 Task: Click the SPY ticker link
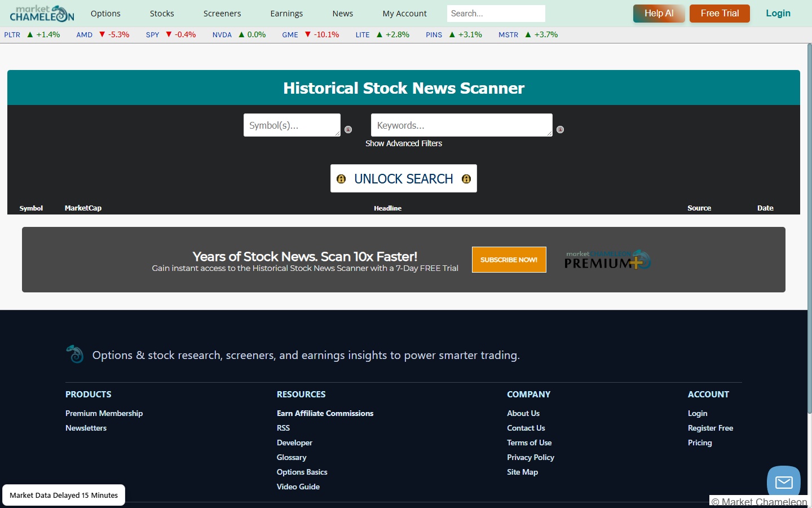(x=153, y=35)
